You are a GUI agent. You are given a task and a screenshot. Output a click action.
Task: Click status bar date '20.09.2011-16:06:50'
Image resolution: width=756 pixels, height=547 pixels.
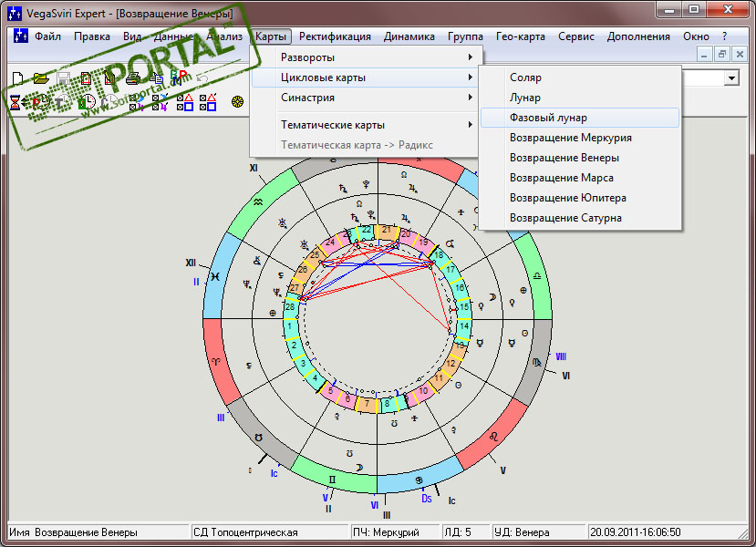(x=663, y=532)
